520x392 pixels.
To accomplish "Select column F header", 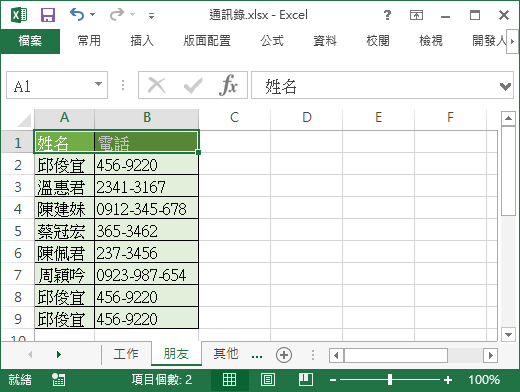I will pos(450,117).
